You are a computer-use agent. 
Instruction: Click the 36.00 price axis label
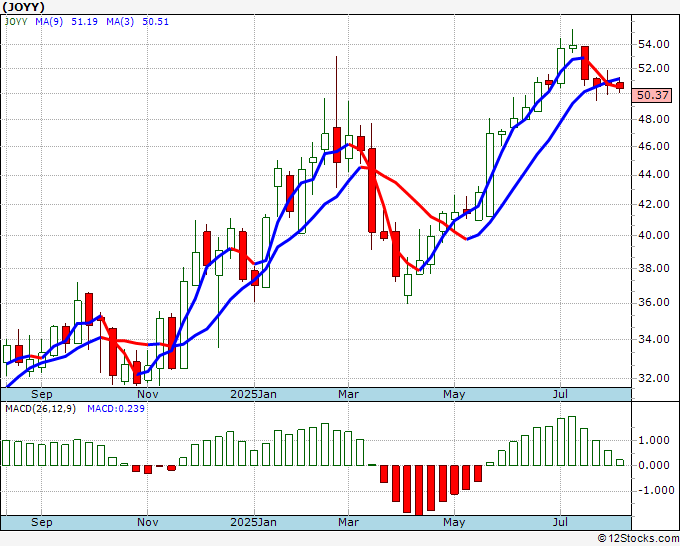(653, 302)
